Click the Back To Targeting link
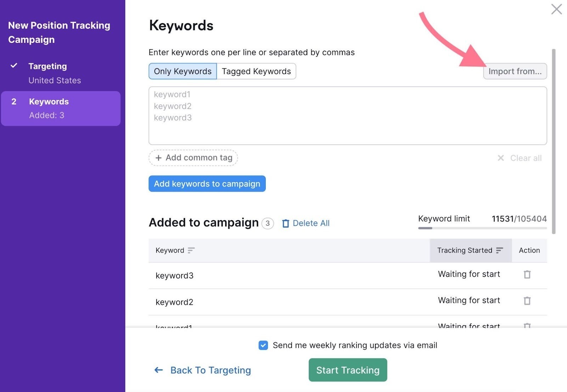Screen dimensions: 567x392 pyautogui.click(x=210, y=370)
